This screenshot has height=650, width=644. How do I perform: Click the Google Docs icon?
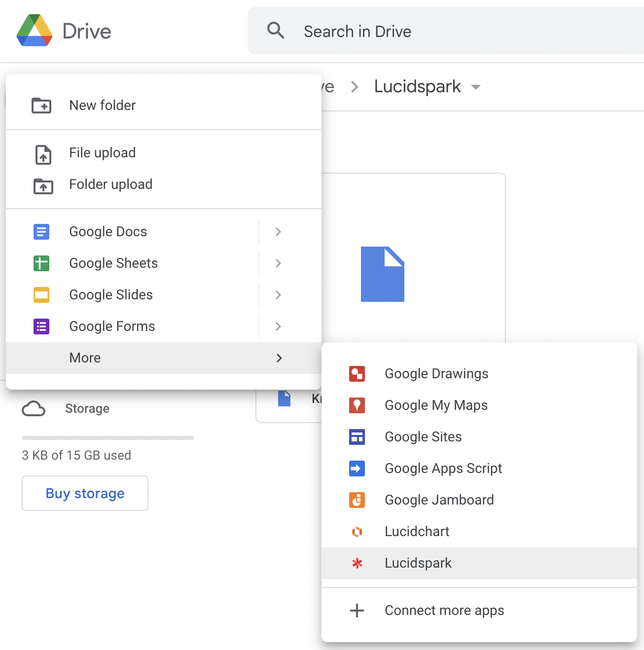(41, 232)
